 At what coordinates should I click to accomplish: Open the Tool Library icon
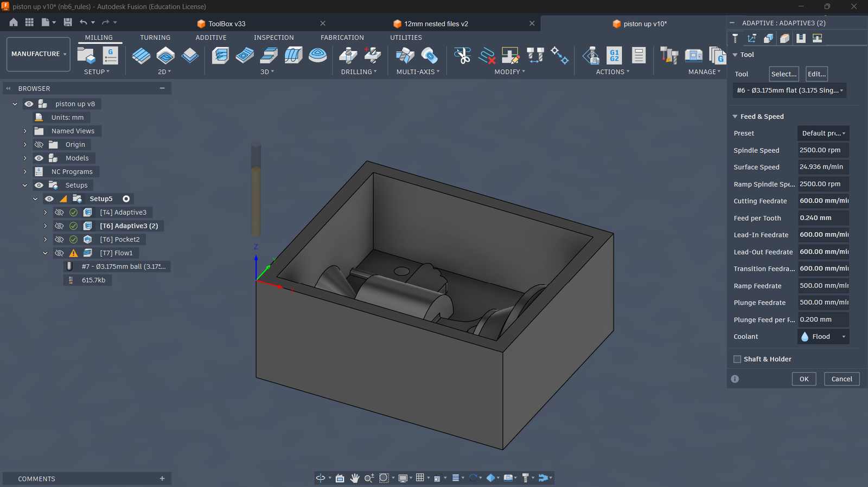(669, 55)
